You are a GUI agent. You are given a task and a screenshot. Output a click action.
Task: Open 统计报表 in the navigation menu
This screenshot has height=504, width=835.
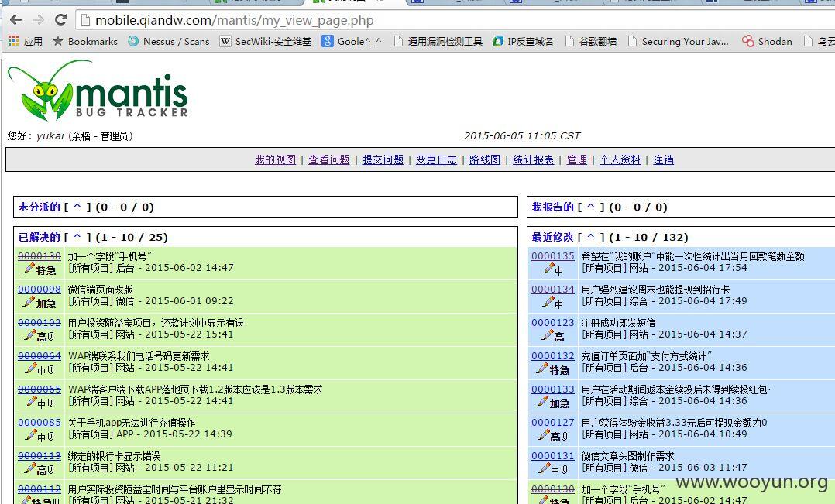tap(533, 159)
